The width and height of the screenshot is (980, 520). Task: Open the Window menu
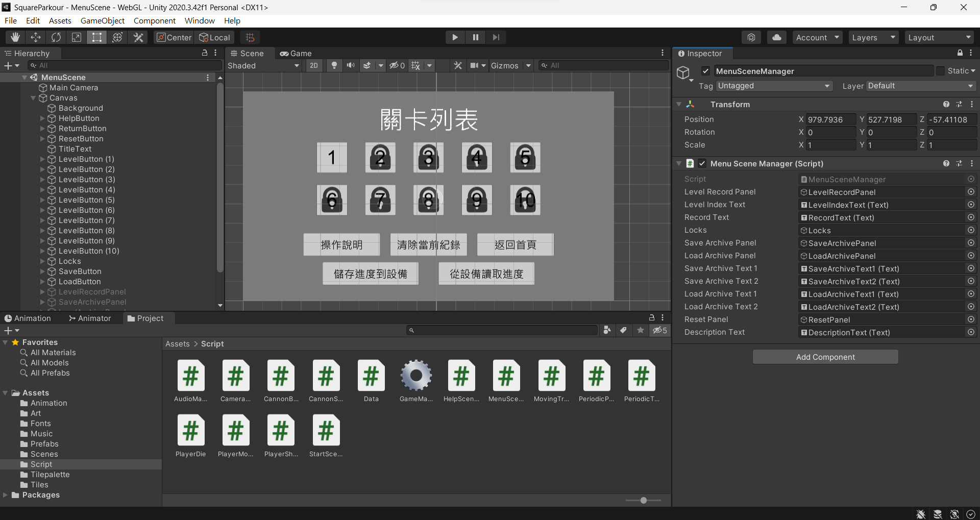[x=200, y=20]
